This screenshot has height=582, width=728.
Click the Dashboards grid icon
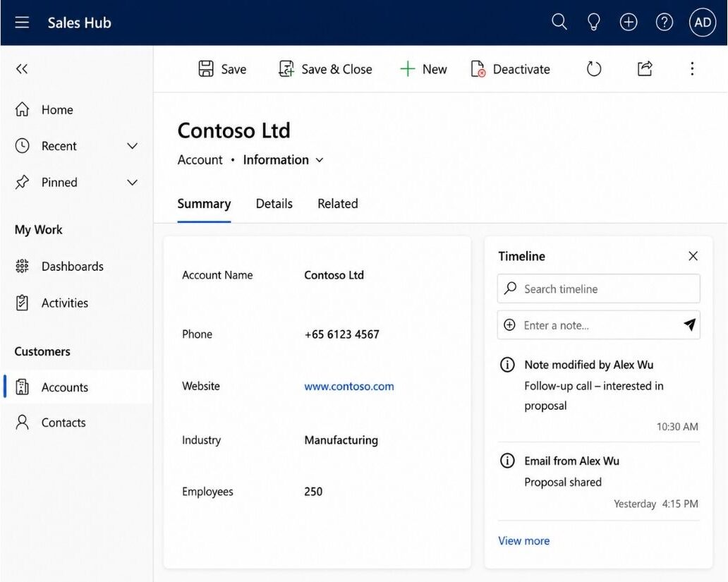pos(22,266)
